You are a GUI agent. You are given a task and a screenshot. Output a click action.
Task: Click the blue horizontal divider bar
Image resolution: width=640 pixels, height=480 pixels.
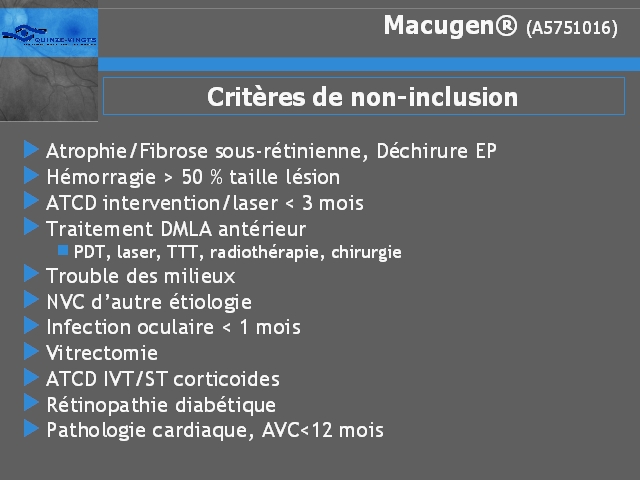(x=369, y=64)
